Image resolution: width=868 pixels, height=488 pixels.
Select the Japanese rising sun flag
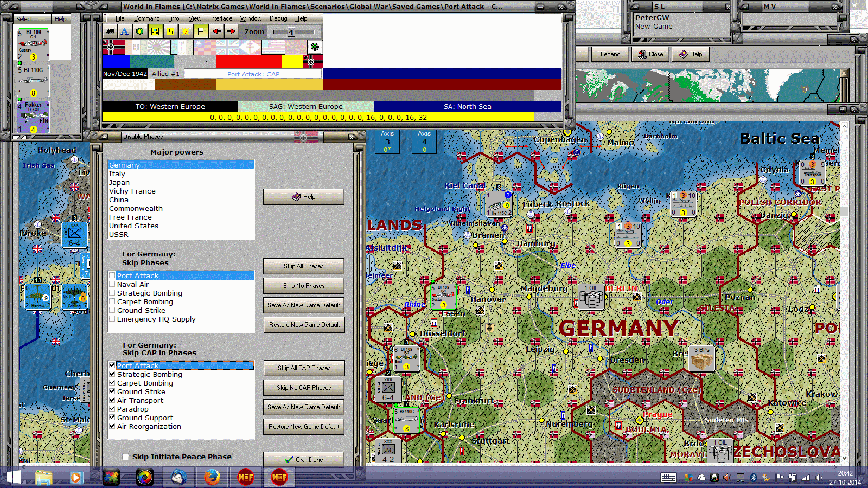[x=159, y=47]
